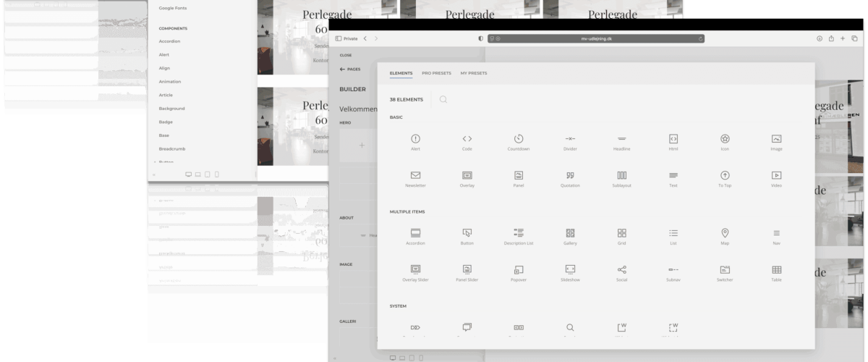Viewport: 868px width, 362px height.
Task: Add the Slideshow element
Action: click(x=569, y=273)
